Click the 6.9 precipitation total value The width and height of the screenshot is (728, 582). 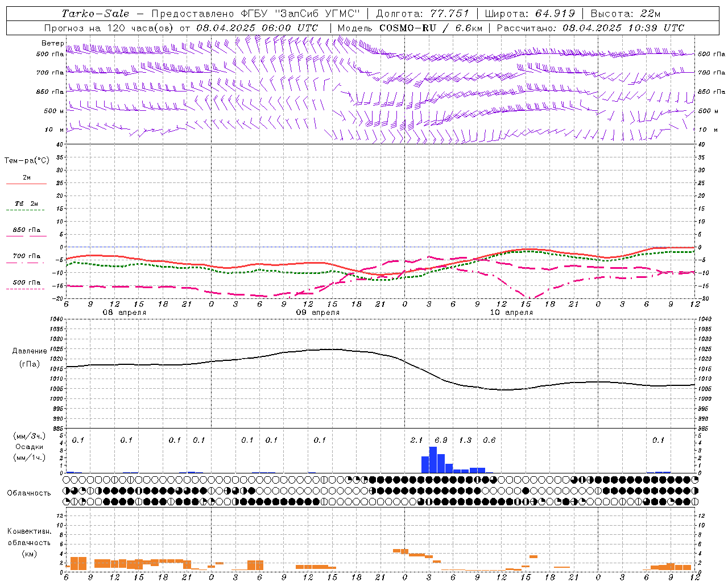coord(441,440)
